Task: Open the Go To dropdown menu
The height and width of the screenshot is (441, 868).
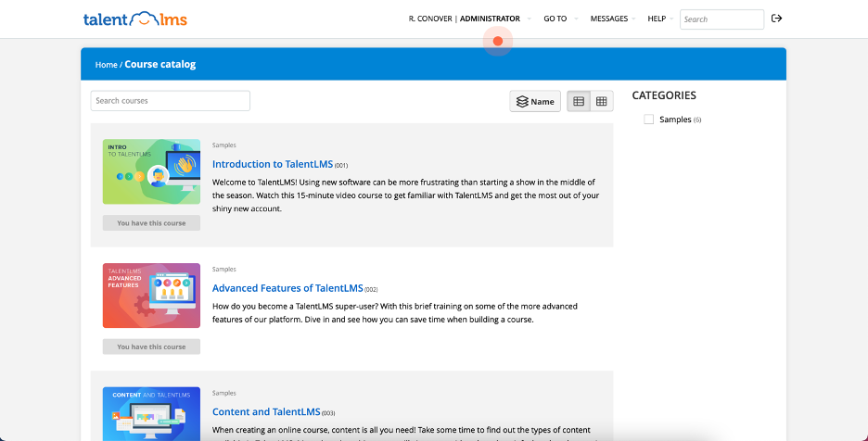Action: pos(555,19)
